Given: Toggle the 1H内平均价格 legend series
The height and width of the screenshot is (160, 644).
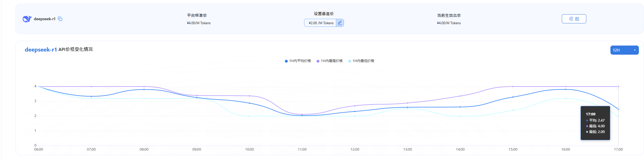Looking at the screenshot, I should pos(298,61).
